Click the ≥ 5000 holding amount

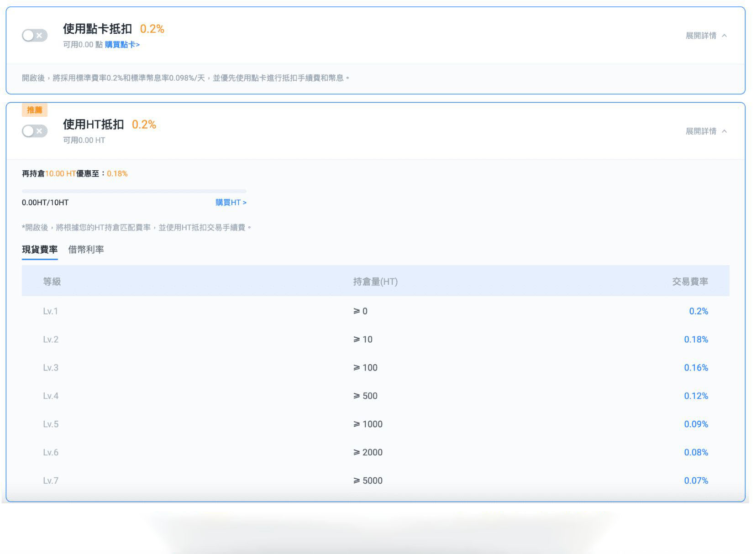click(368, 481)
